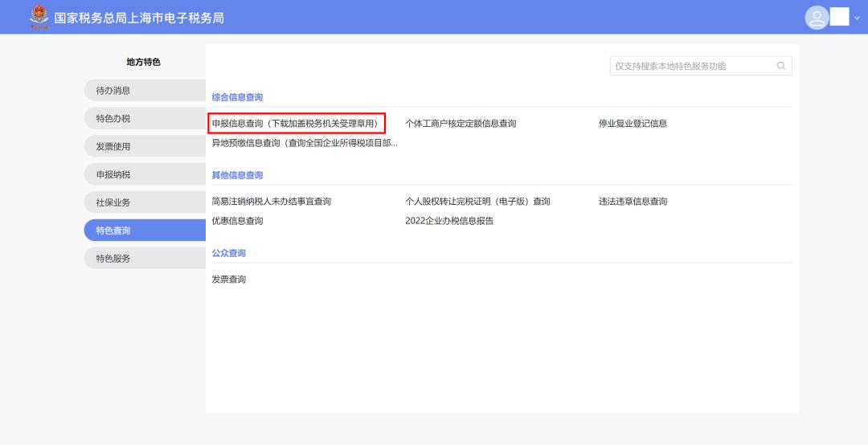Open 申报信息查询 link

(295, 123)
